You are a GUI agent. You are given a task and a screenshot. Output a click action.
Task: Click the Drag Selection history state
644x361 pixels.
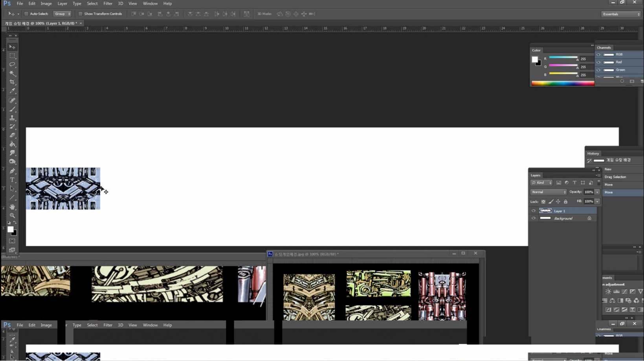click(x=615, y=177)
